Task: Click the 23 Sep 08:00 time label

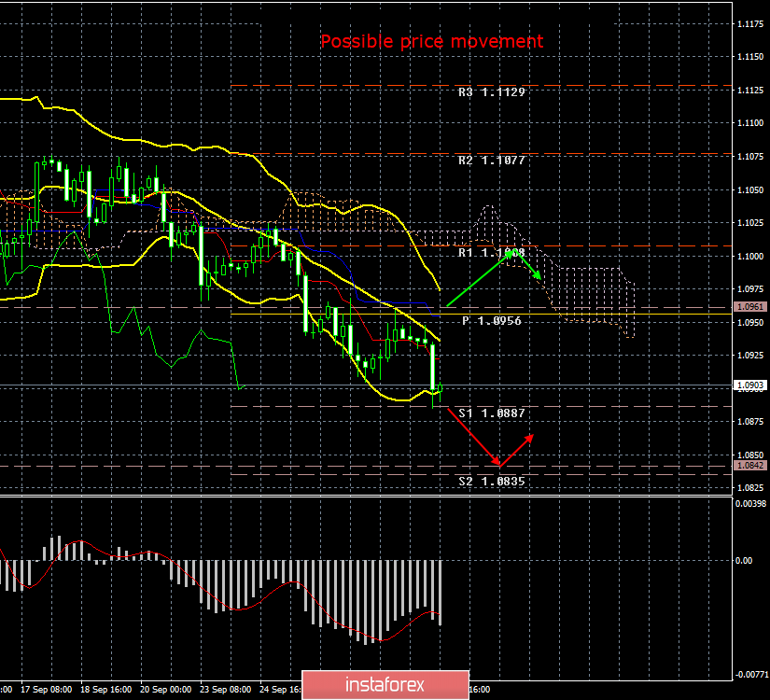Action: (226, 690)
